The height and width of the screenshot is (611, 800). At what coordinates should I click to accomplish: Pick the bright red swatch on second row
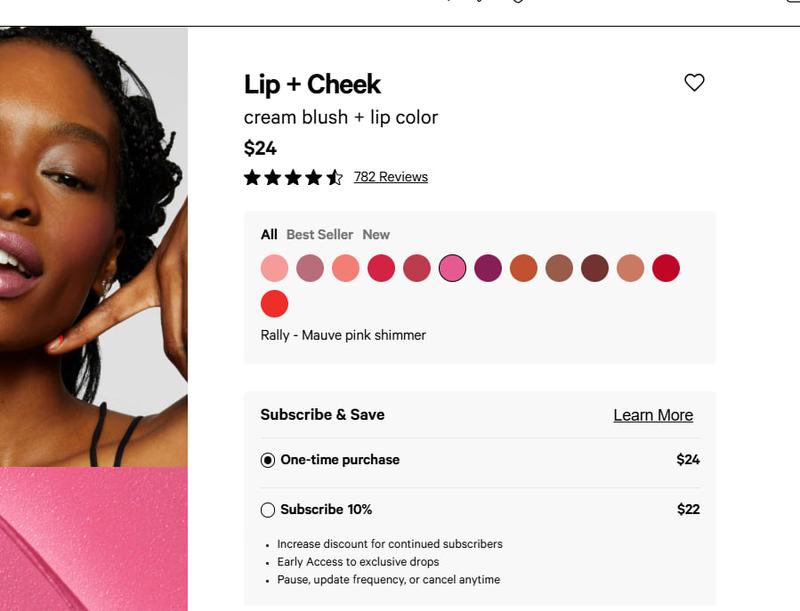tap(274, 304)
